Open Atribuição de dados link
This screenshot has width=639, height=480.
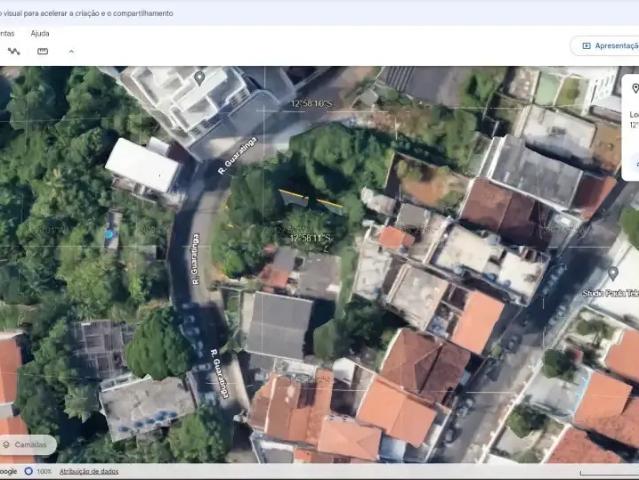(x=89, y=471)
